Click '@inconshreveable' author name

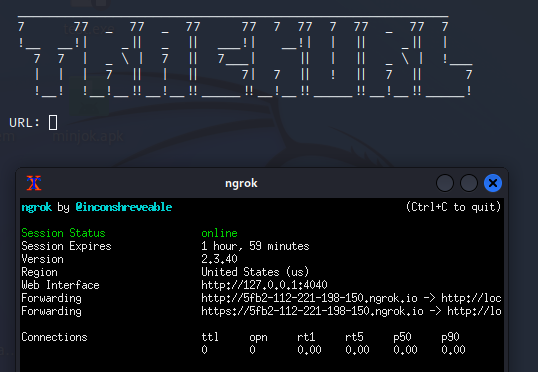[124, 207]
